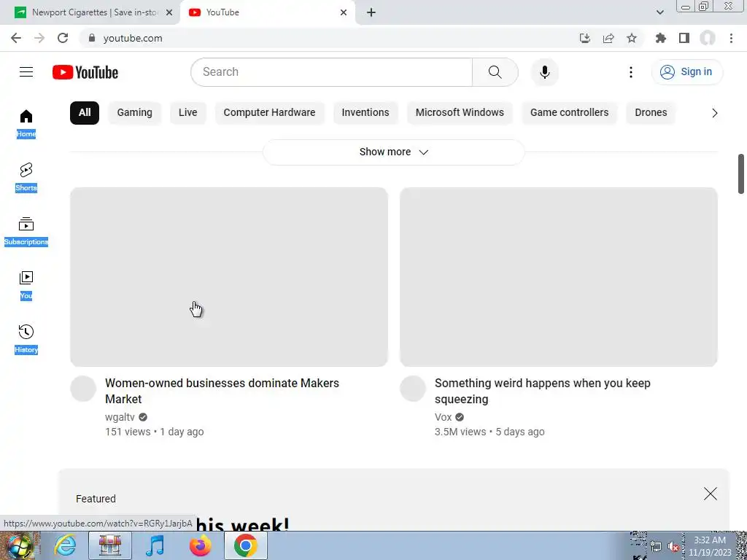This screenshot has width=747, height=560.
Task: Click the page vertical scrollbar thumb
Action: pyautogui.click(x=741, y=174)
